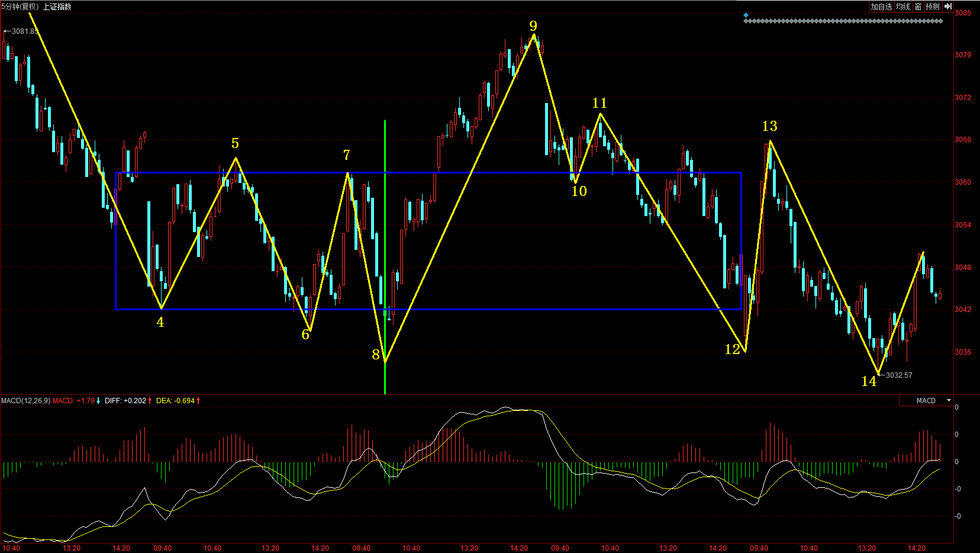
Task: Click the jump-to-end arrow icon
Action: click(948, 7)
